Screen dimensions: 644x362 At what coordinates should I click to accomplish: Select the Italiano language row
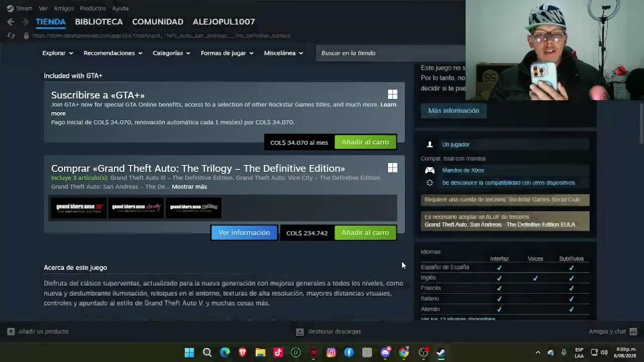(x=505, y=299)
